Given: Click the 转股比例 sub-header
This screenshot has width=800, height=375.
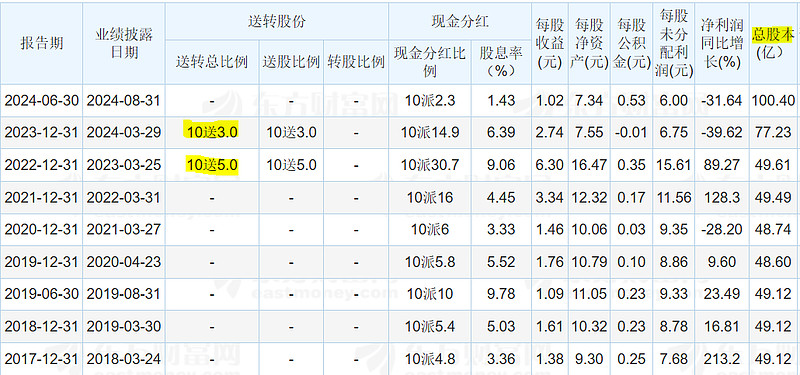Looking at the screenshot, I should pos(356,62).
